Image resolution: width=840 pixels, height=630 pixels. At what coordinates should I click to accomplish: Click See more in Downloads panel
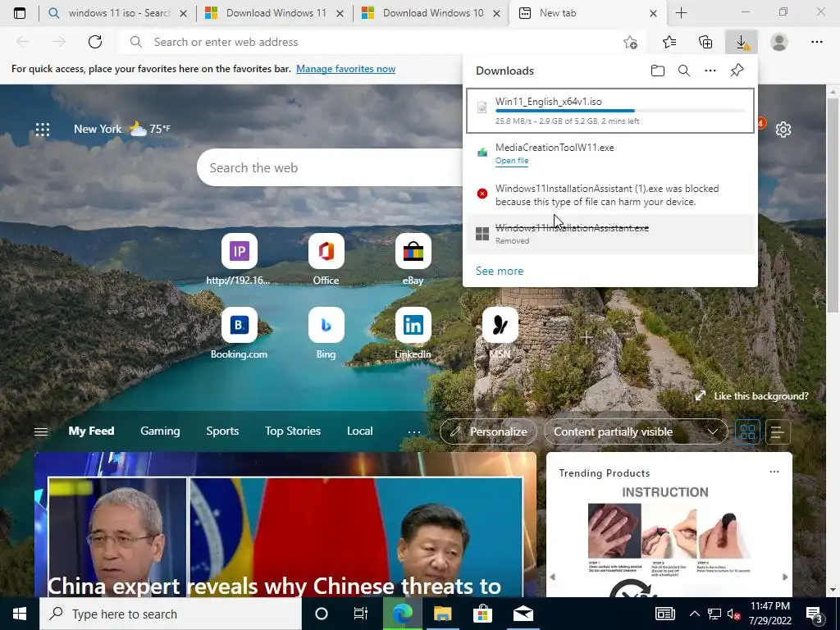pyautogui.click(x=500, y=271)
